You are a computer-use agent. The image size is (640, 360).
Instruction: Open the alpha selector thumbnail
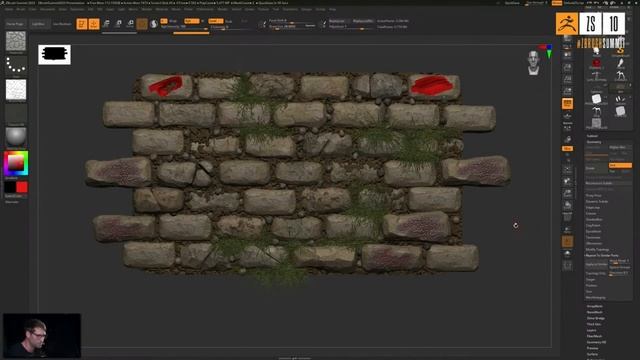coord(16,89)
